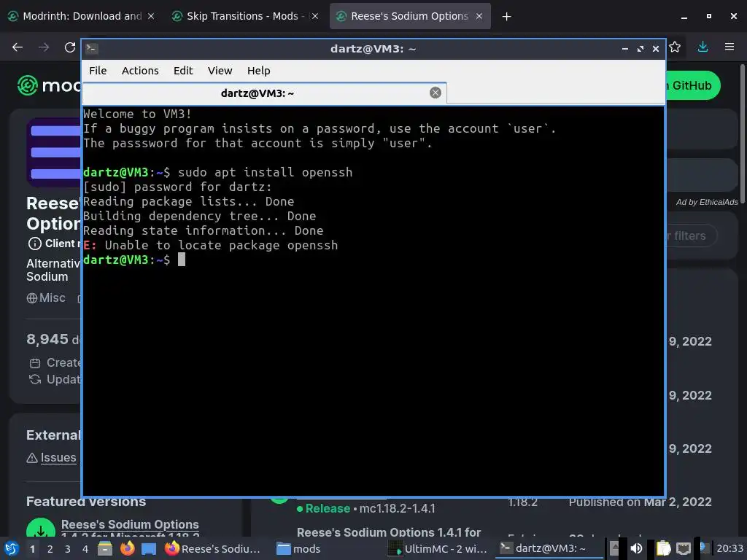Switch to workspace 4 in the taskbar
The width and height of the screenshot is (747, 560).
[x=85, y=549]
